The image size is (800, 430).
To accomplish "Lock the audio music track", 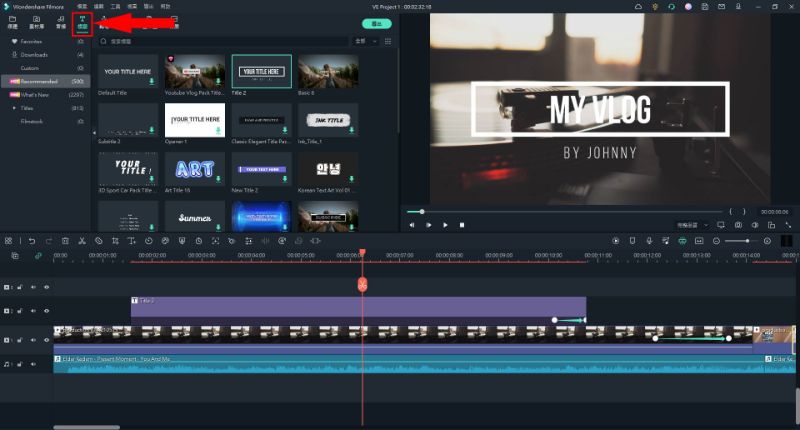I will [19, 364].
